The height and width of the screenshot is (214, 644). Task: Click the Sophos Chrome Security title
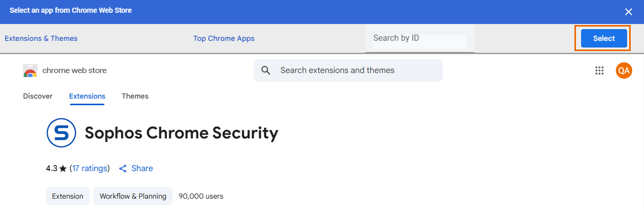[182, 133]
